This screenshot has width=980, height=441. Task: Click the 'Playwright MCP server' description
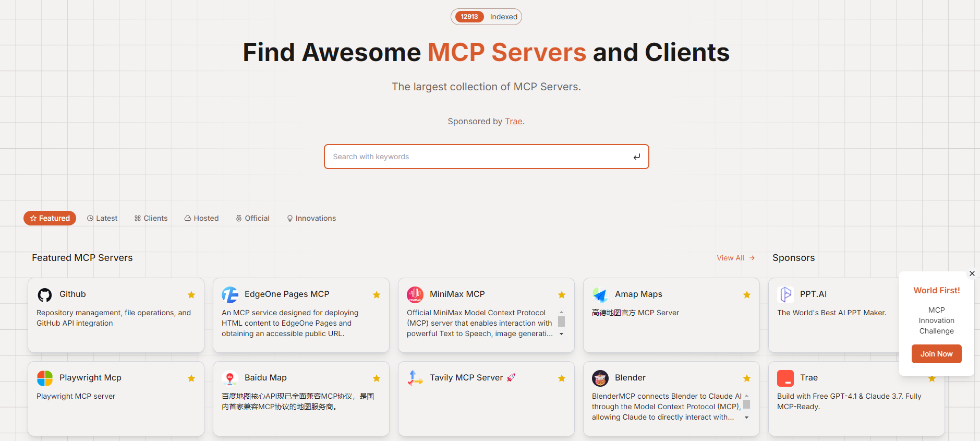76,396
